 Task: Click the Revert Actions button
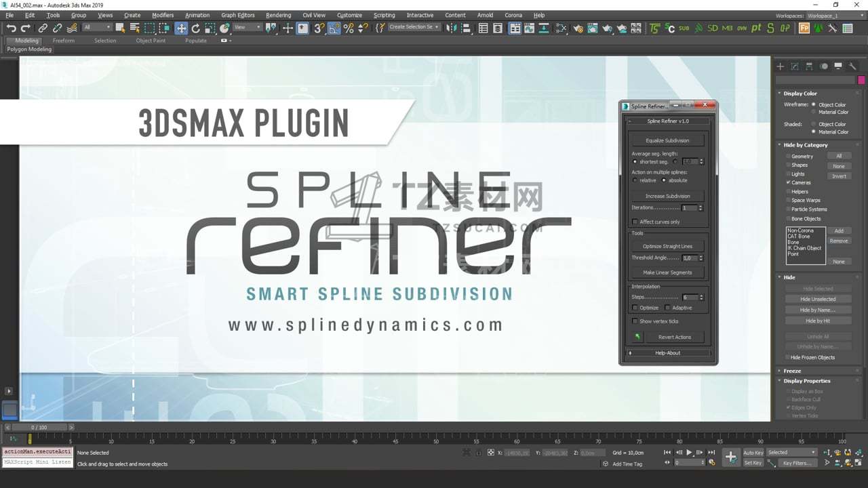coord(675,337)
